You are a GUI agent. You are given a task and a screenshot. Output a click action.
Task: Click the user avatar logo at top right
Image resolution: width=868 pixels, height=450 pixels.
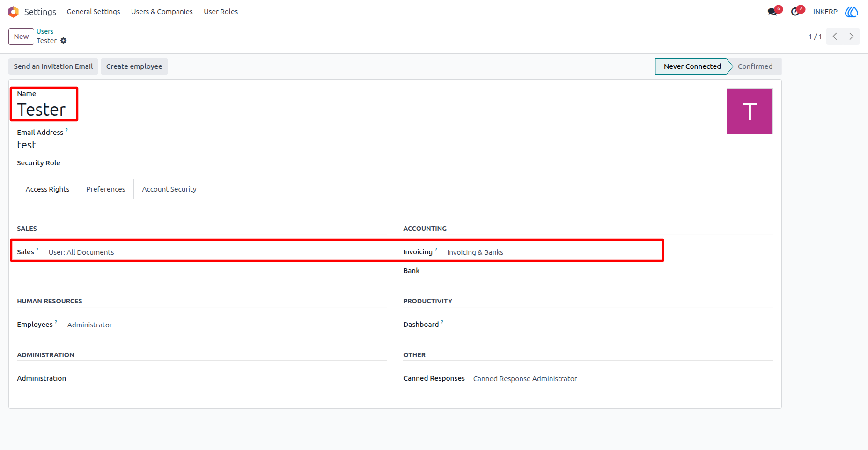[x=851, y=12]
